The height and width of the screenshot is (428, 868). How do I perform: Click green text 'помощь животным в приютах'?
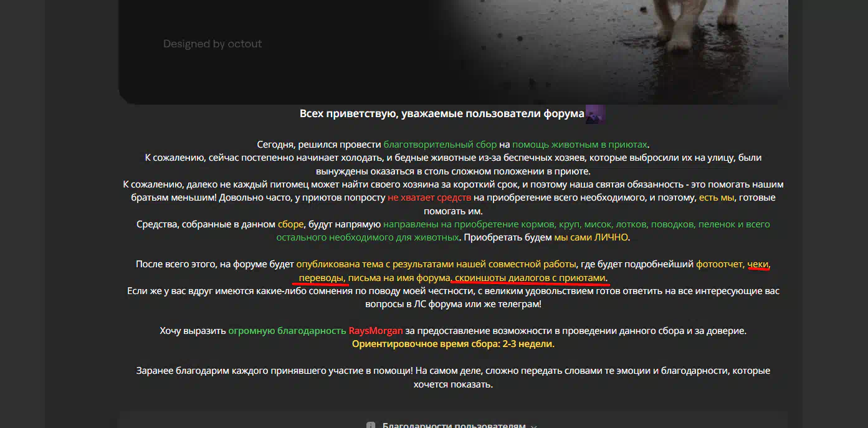point(580,145)
